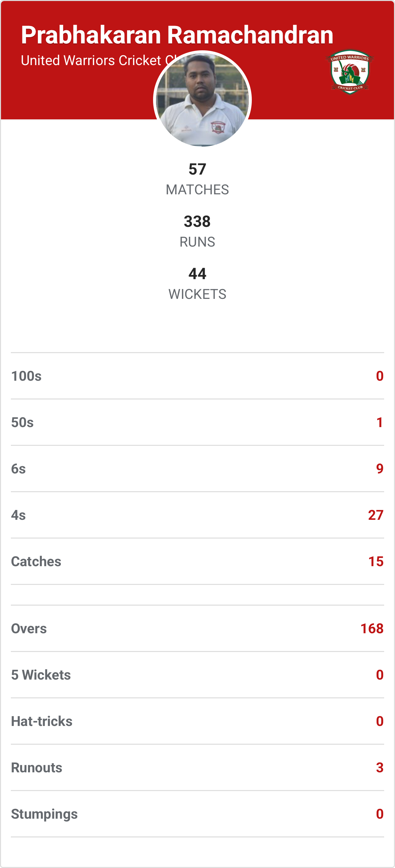Click the Stumpings stat row
395x868 pixels.
(197, 814)
